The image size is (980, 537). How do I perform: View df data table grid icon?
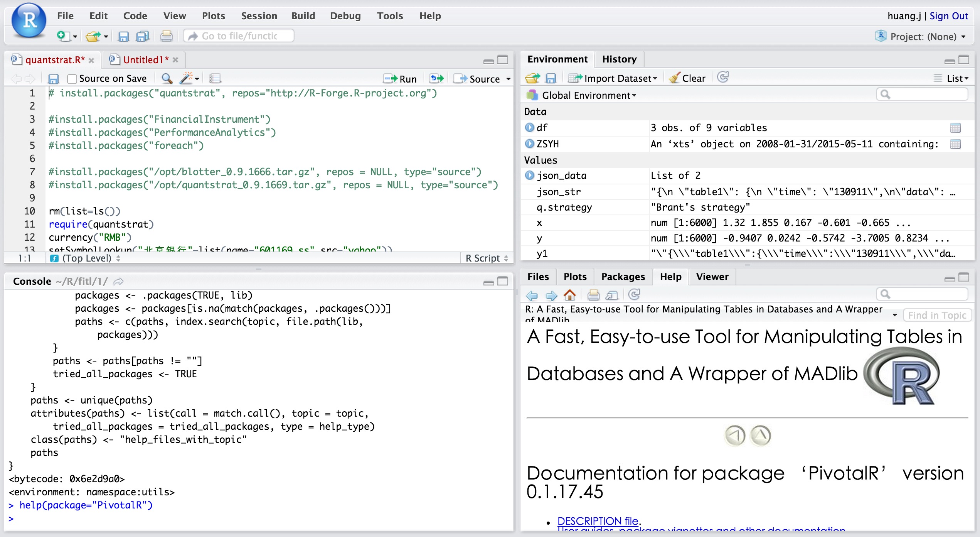click(955, 128)
